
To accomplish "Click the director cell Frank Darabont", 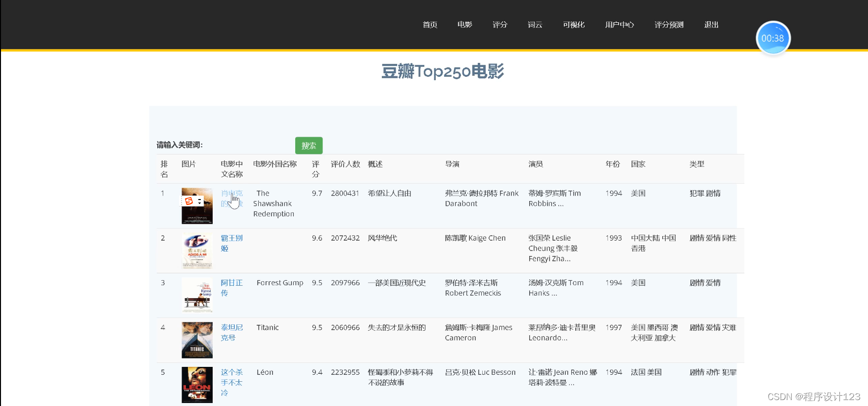I will pyautogui.click(x=482, y=199).
